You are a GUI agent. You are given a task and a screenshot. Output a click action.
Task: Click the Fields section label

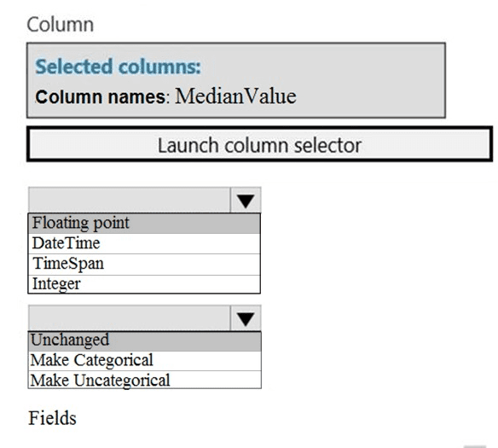tap(52, 418)
